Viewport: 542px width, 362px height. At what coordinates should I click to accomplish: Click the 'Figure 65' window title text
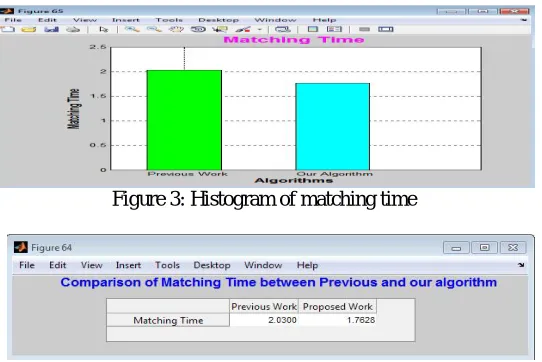point(40,11)
